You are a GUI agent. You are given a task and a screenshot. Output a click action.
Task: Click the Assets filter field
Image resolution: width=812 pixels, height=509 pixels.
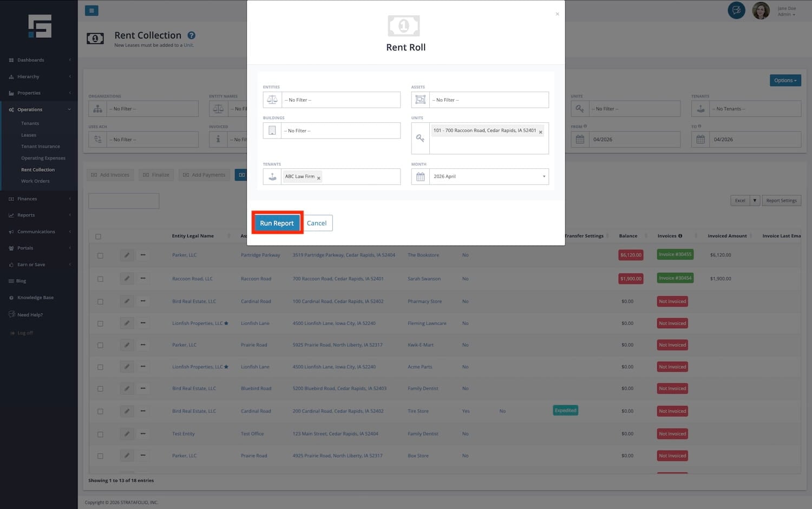(488, 100)
